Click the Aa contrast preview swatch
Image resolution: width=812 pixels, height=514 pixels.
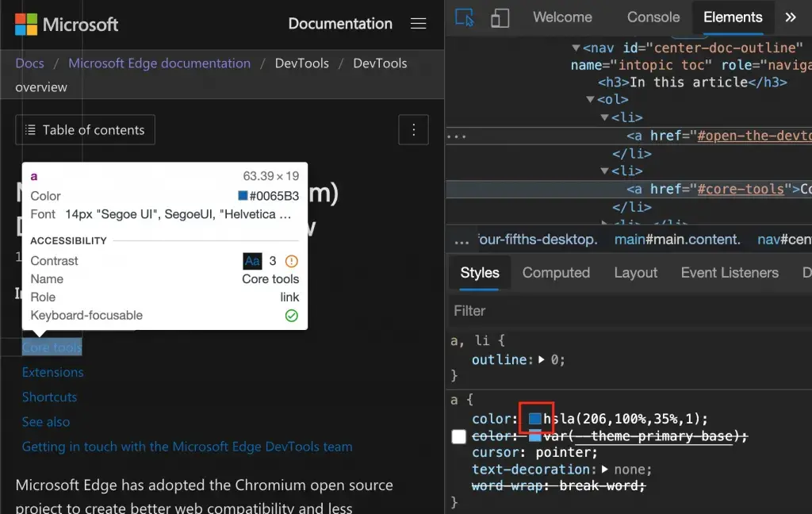(x=252, y=261)
